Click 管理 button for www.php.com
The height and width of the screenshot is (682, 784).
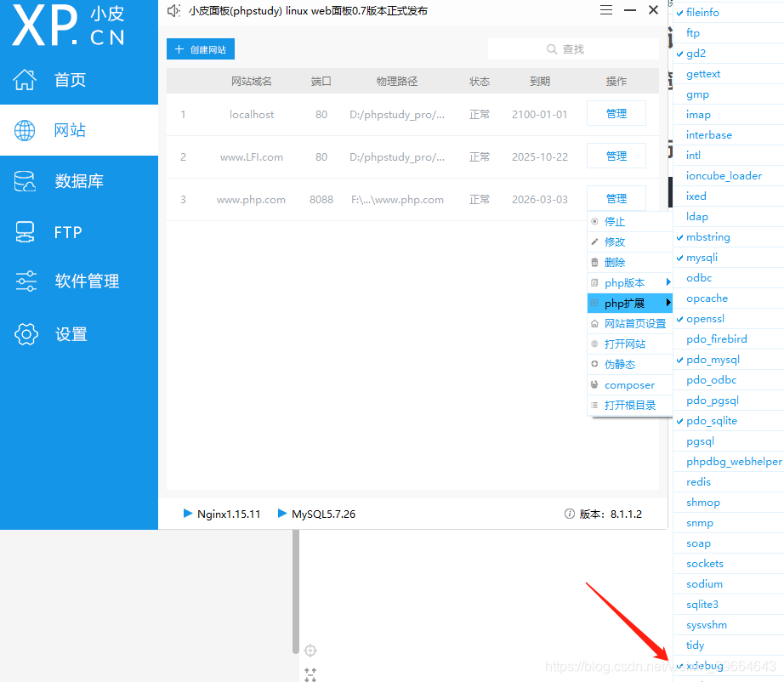(x=616, y=198)
